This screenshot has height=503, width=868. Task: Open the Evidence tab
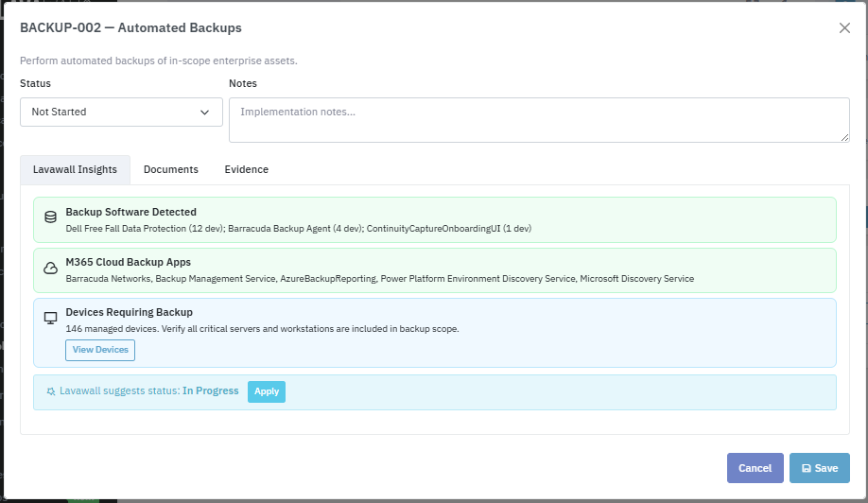pos(246,169)
